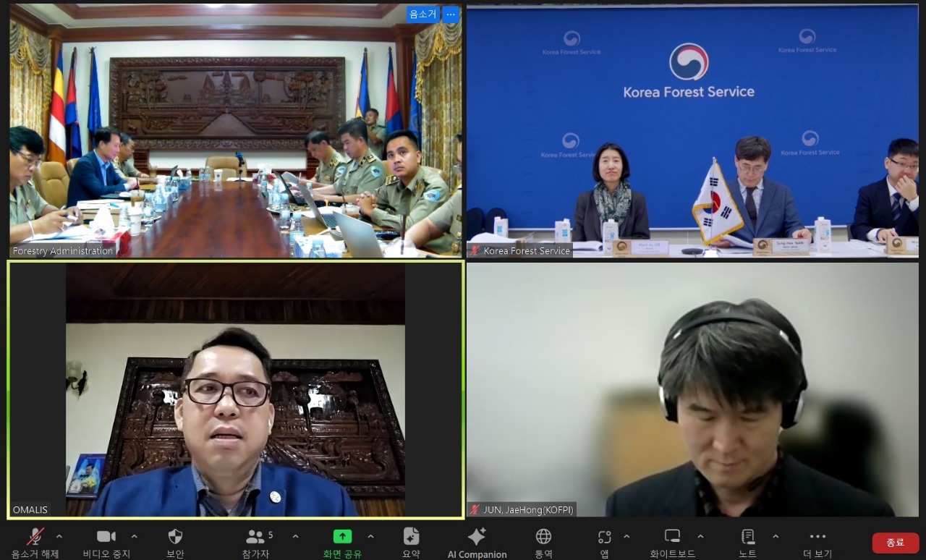This screenshot has height=560, width=926.
Task: Start 화면 공유 screen share green icon
Action: click(342, 536)
